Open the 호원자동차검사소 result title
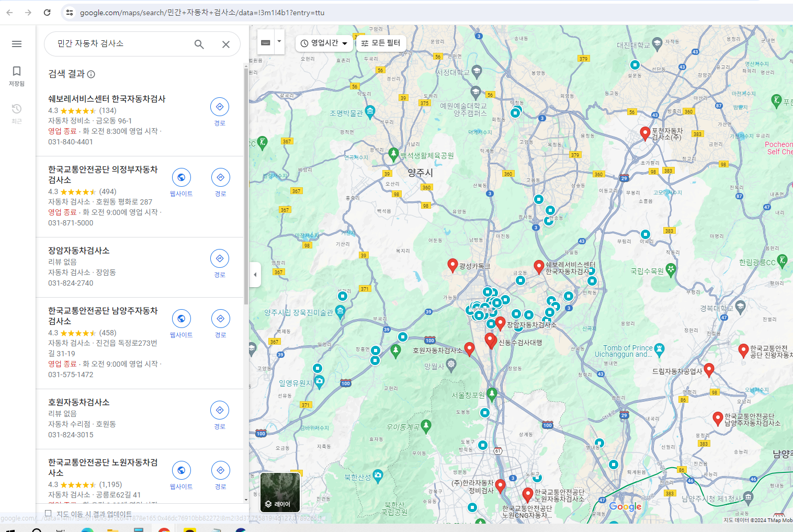This screenshot has width=793, height=532. tap(79, 402)
